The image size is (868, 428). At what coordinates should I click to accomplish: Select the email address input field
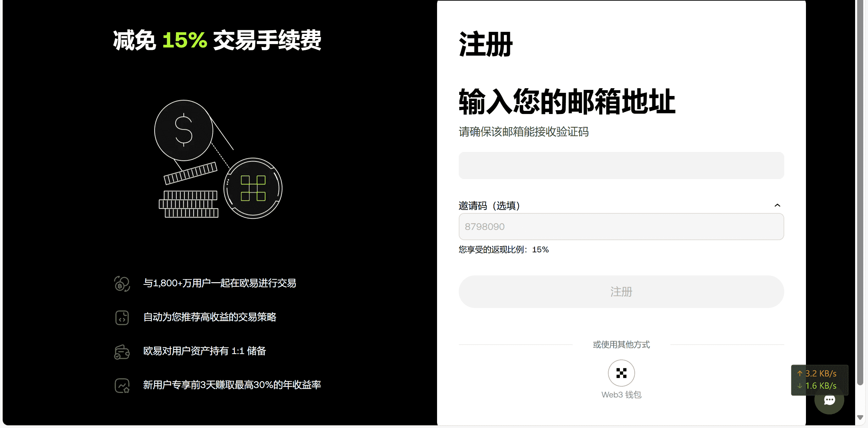click(621, 166)
